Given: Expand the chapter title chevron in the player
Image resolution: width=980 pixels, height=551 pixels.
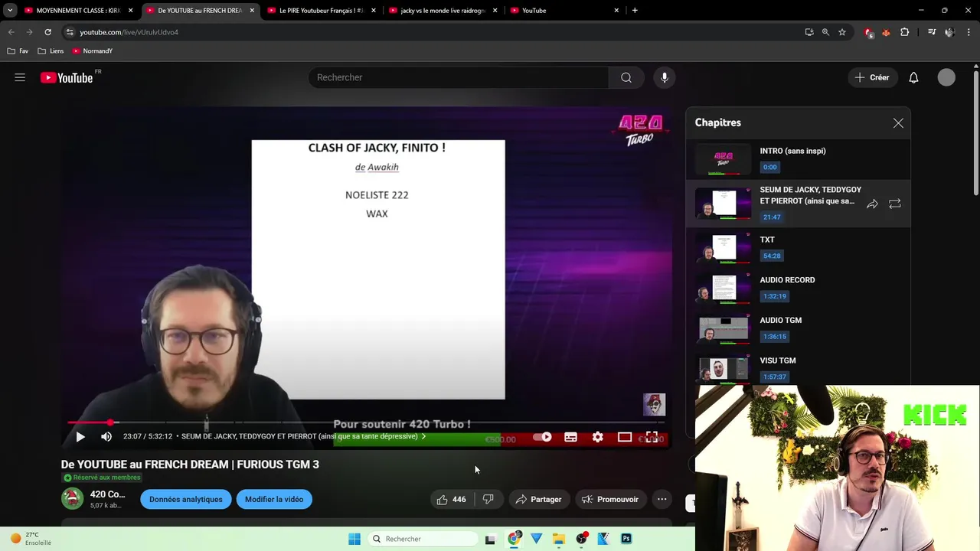Looking at the screenshot, I should pyautogui.click(x=423, y=437).
